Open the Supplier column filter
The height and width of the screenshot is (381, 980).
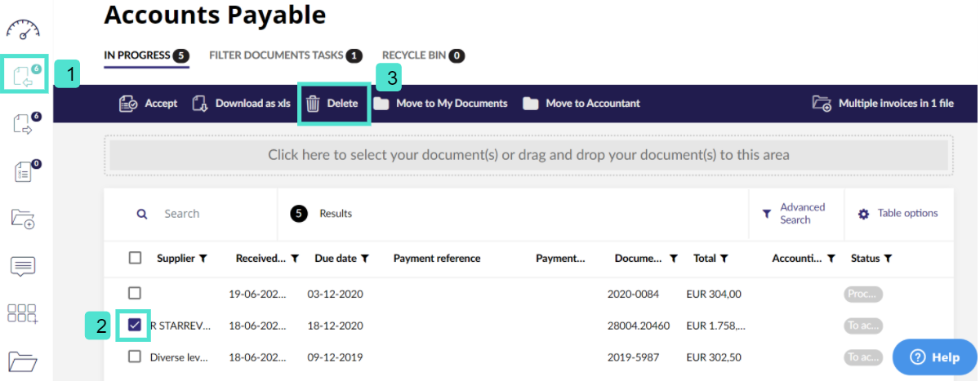[203, 259]
